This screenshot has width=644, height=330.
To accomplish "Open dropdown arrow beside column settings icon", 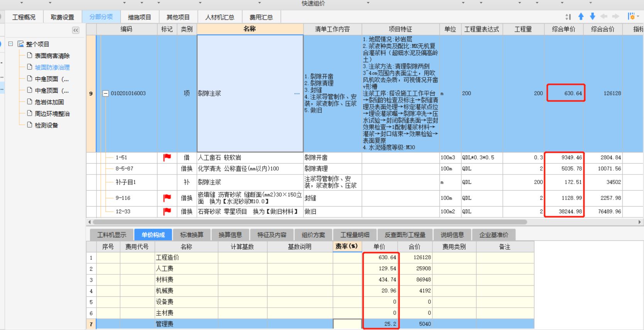I will [x=638, y=17].
